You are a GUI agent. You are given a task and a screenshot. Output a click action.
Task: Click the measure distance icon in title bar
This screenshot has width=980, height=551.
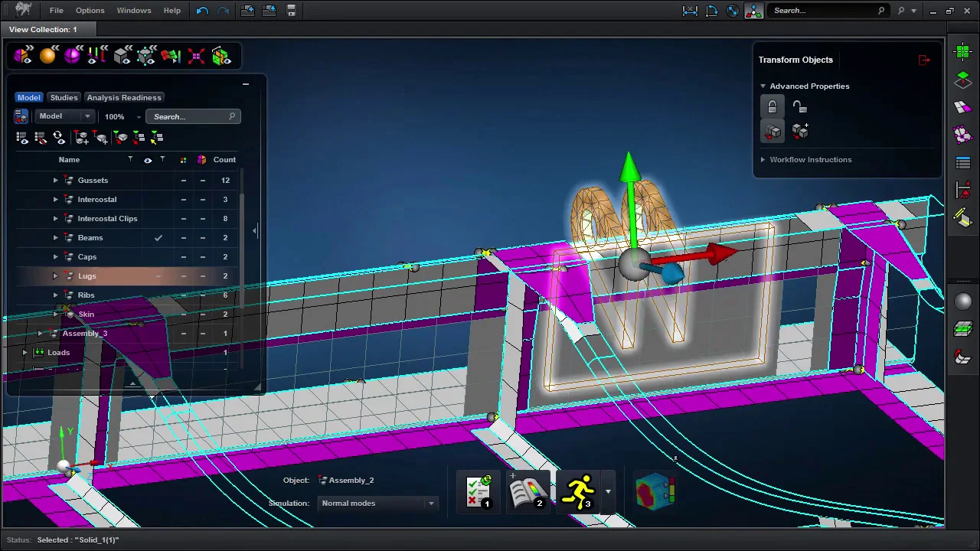click(690, 11)
